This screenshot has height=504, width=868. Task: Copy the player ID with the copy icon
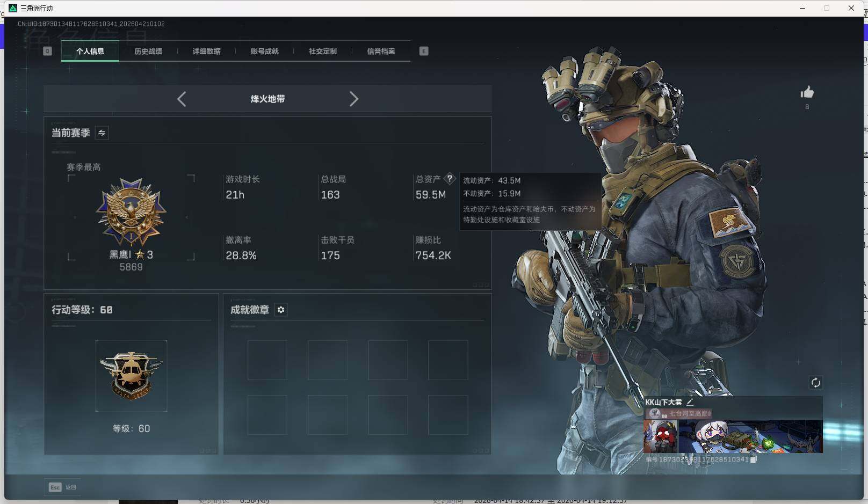(x=754, y=459)
